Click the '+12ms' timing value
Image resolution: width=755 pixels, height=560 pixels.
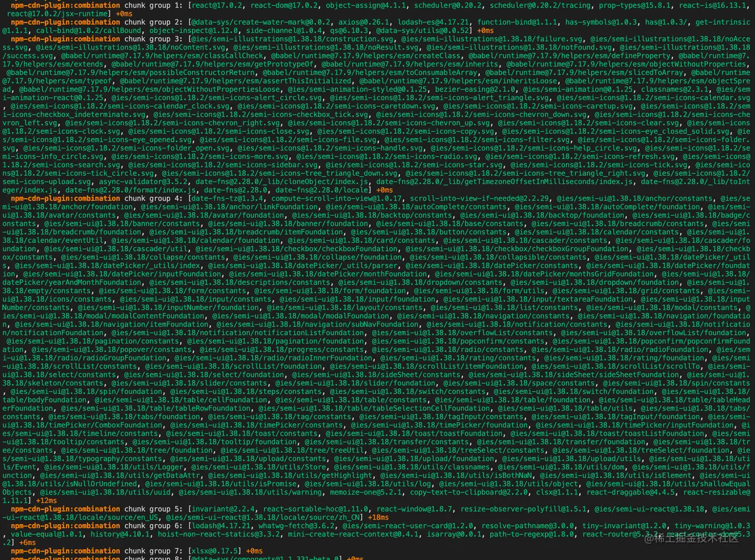(x=46, y=500)
